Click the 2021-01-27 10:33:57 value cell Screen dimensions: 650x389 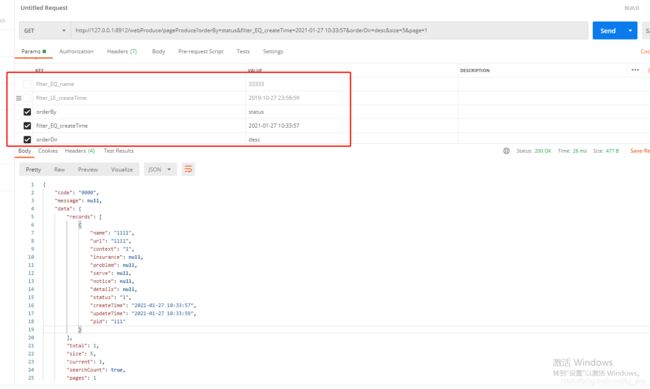[x=352, y=126]
